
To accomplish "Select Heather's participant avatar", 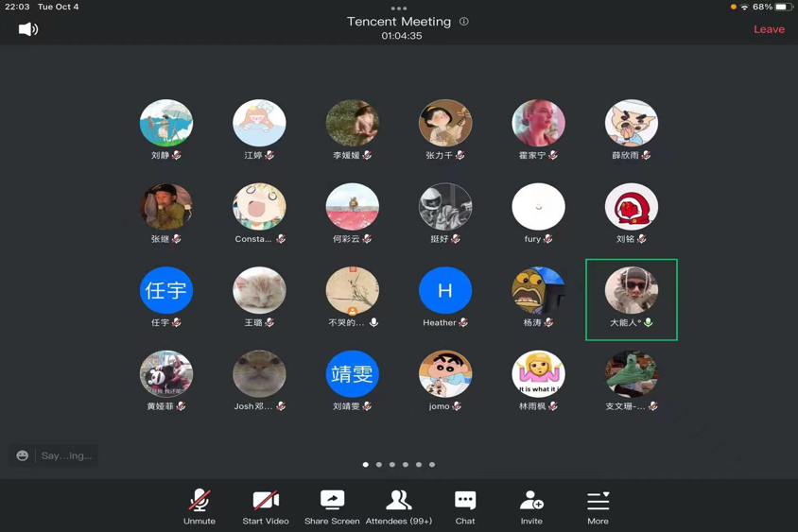I will (x=445, y=290).
